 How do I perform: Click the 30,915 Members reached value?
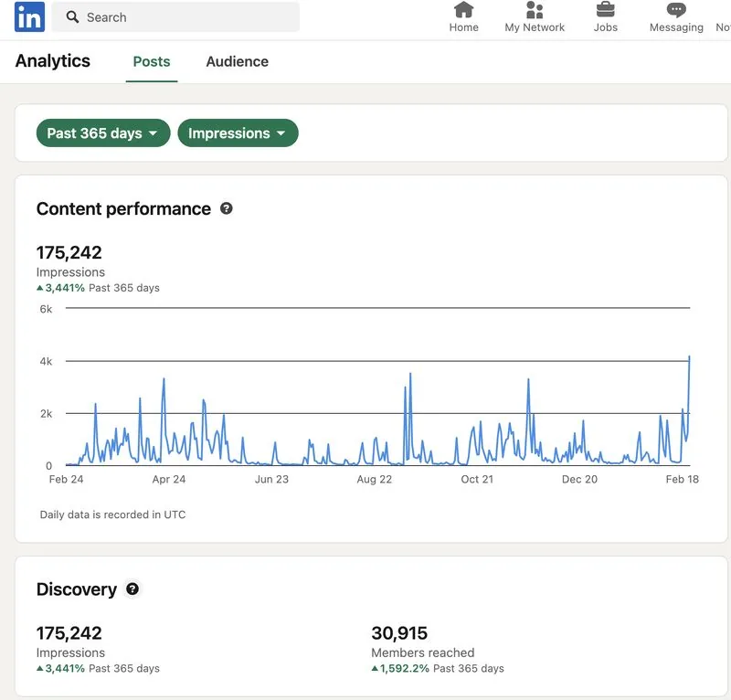tap(399, 633)
